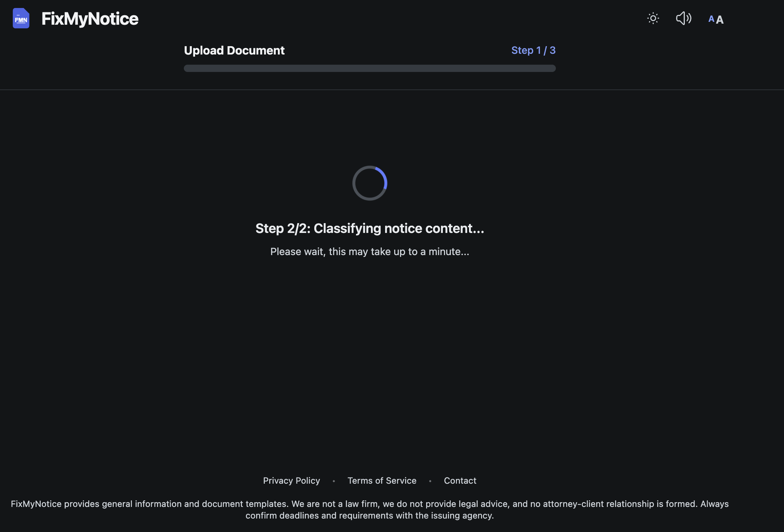This screenshot has width=784, height=532.
Task: Click the 'Classifying notice content' status text
Action: 369,228
